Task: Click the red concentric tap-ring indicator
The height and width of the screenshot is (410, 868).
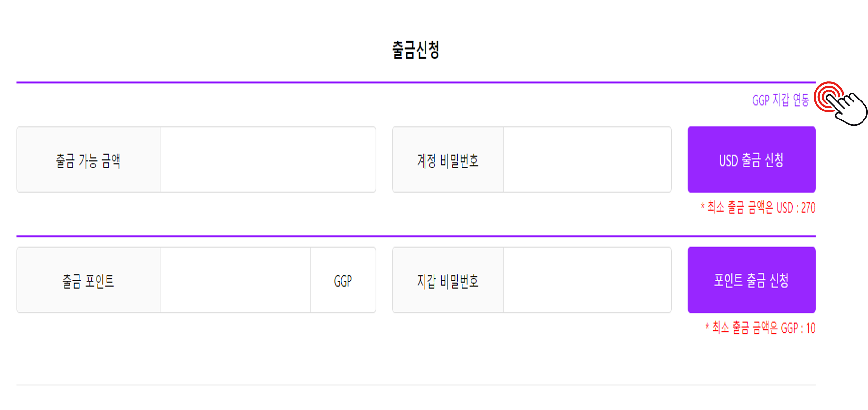Action: [x=829, y=97]
